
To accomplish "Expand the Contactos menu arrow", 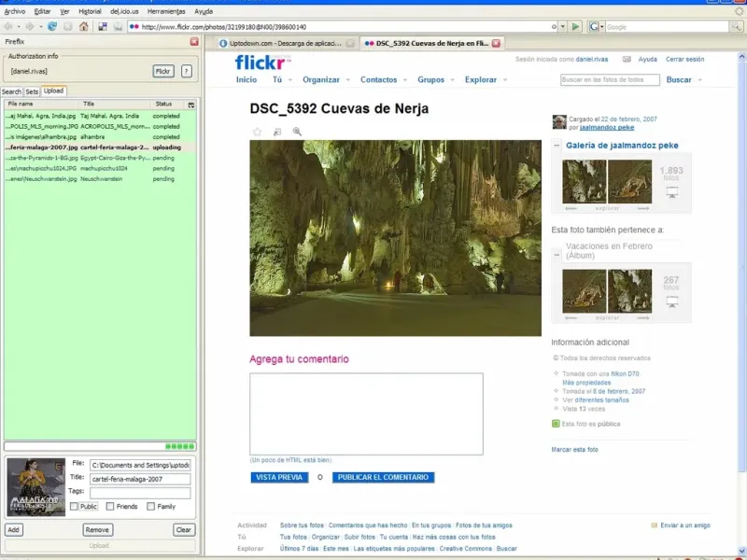I will tap(405, 80).
